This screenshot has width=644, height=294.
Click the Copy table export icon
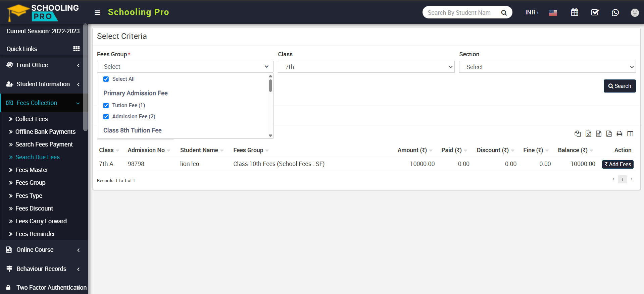[578, 134]
